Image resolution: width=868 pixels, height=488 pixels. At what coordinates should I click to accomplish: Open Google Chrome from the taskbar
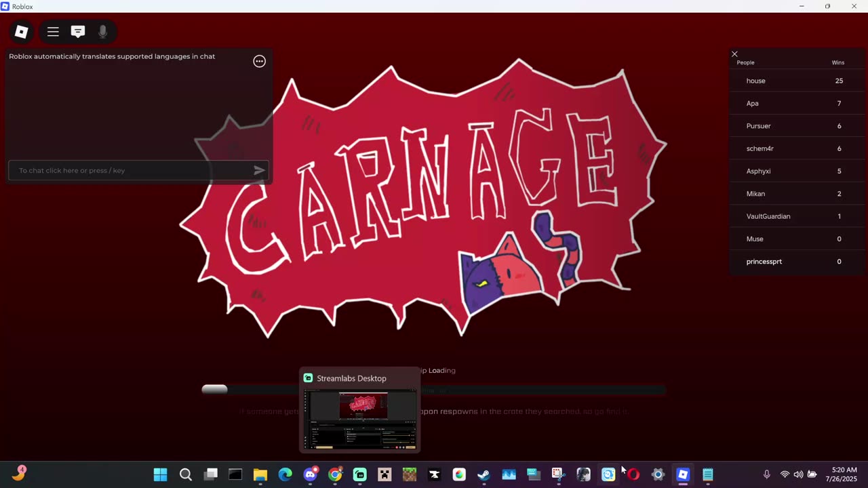335,474
